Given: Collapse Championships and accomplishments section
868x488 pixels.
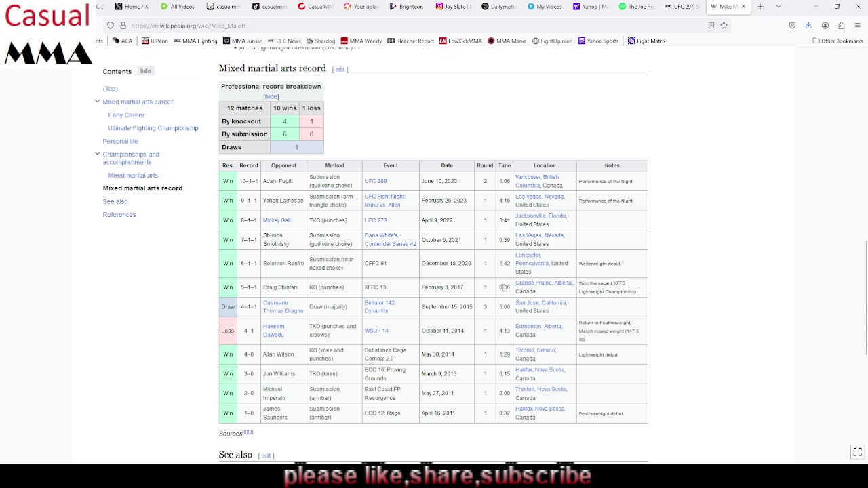Looking at the screenshot, I should point(97,155).
